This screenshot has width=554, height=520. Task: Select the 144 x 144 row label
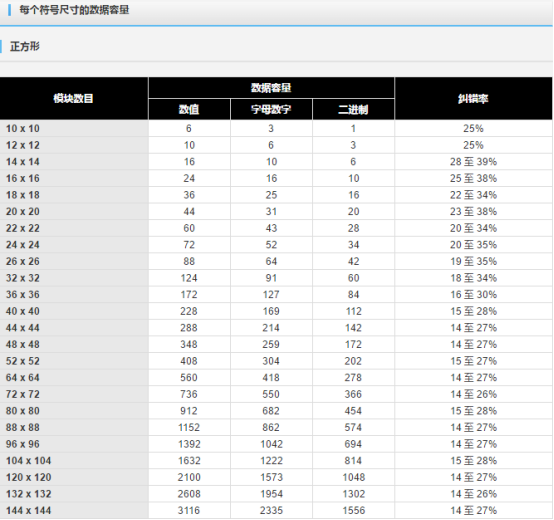[28, 510]
